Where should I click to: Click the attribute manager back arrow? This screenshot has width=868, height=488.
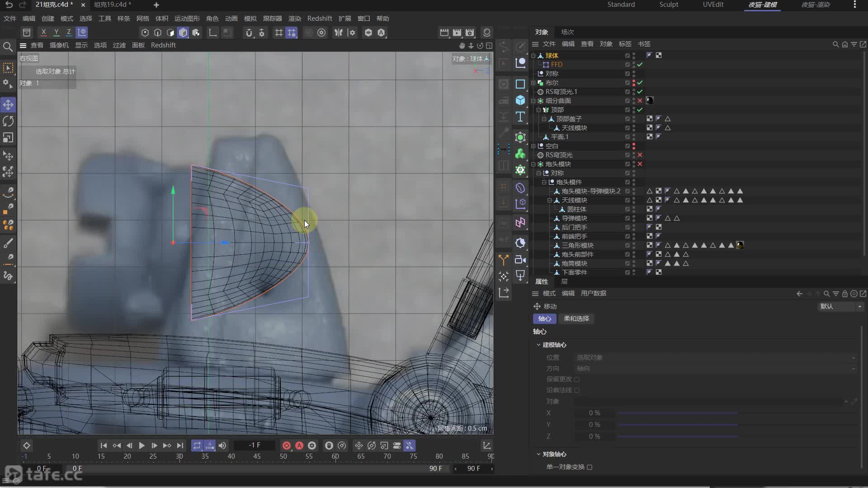(799, 294)
